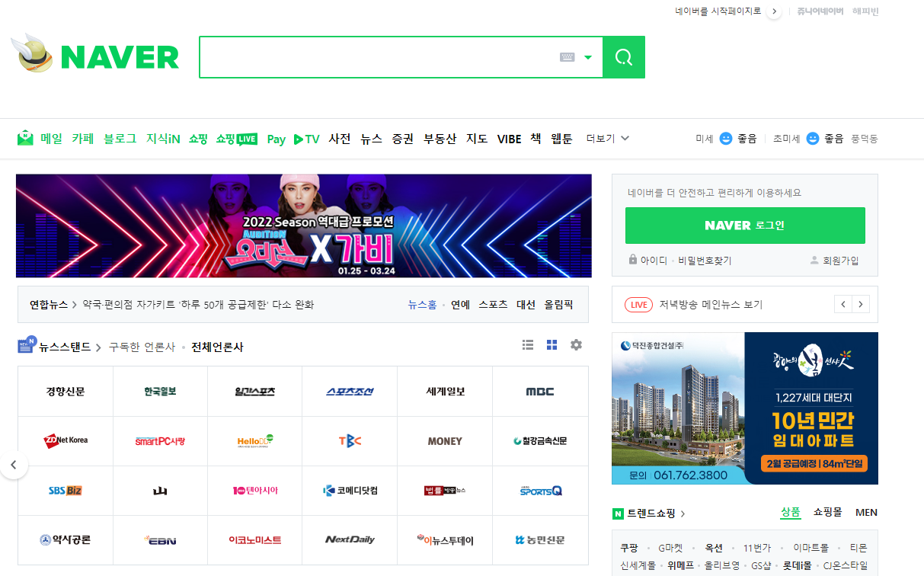The height and width of the screenshot is (576, 924).
Task: Open 증권 finance menu
Action: click(403, 139)
